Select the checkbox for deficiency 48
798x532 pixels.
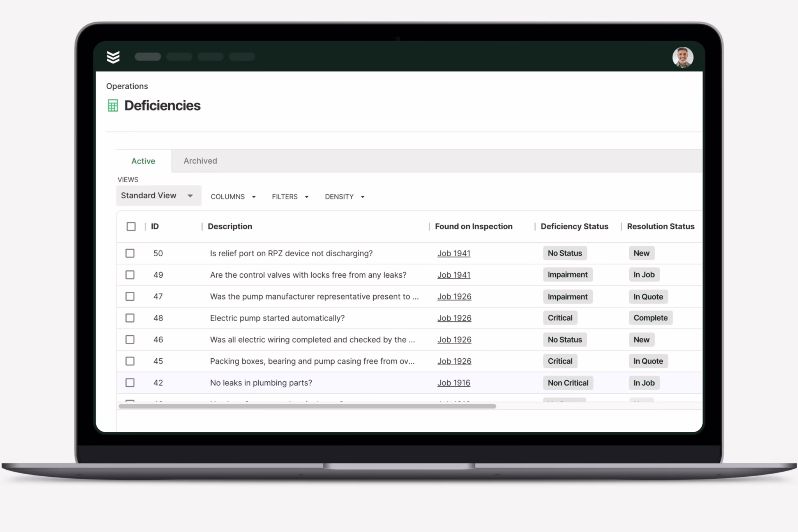pyautogui.click(x=130, y=318)
